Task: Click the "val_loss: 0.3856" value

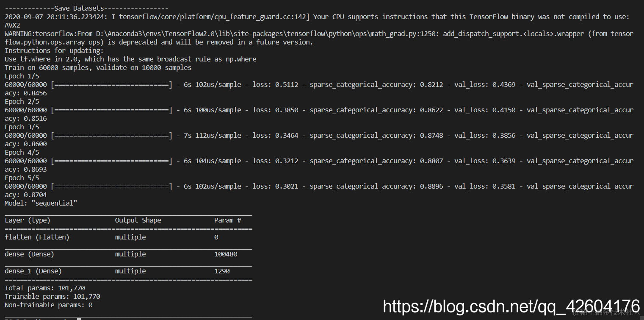Action: tap(485, 136)
